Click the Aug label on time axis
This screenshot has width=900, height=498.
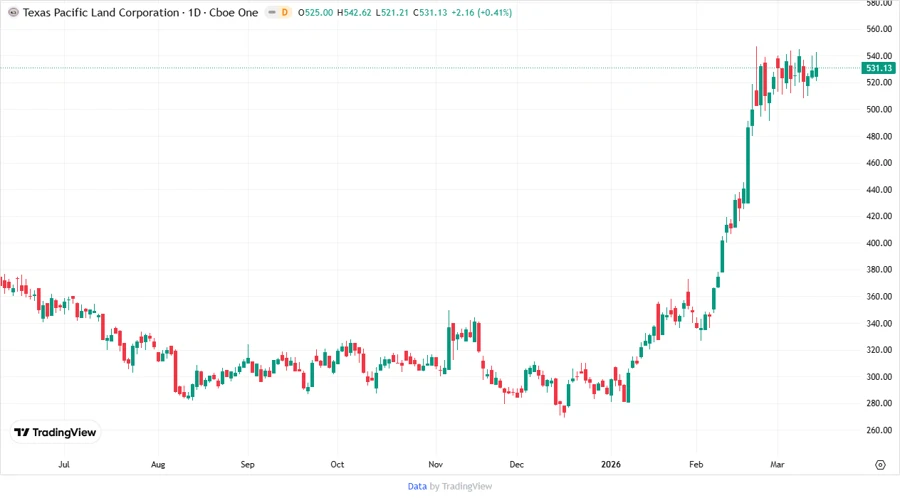158,464
